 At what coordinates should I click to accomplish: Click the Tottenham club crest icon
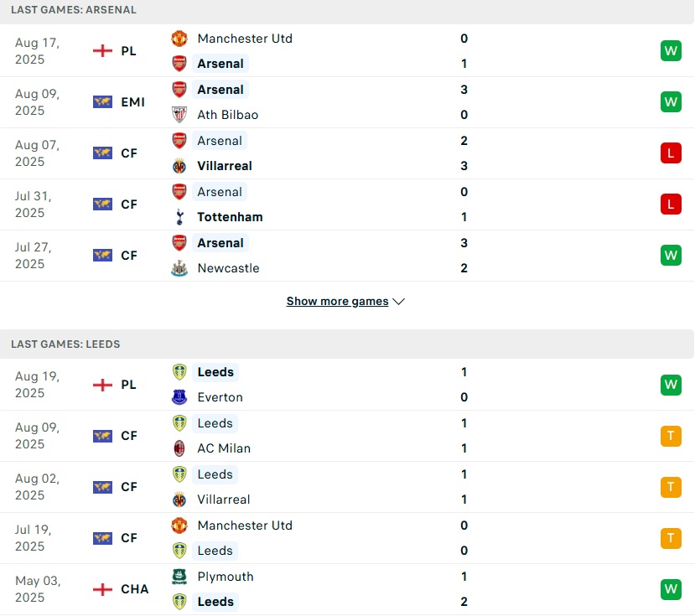[179, 217]
